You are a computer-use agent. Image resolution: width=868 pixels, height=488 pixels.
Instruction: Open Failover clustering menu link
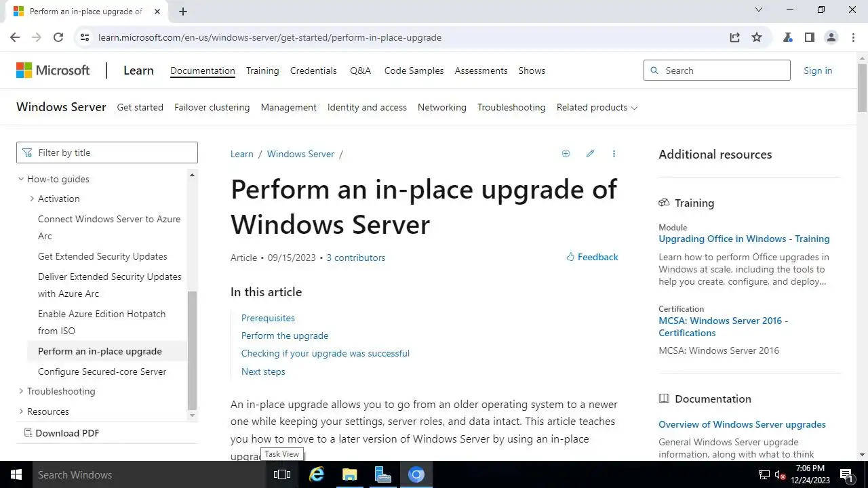(x=212, y=107)
